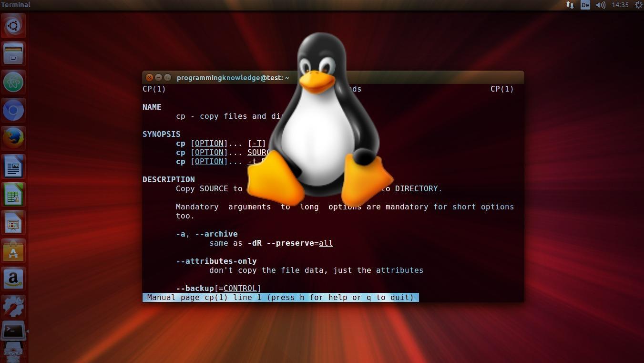Open the sound volume indicator
The image size is (644, 363).
[x=601, y=5]
